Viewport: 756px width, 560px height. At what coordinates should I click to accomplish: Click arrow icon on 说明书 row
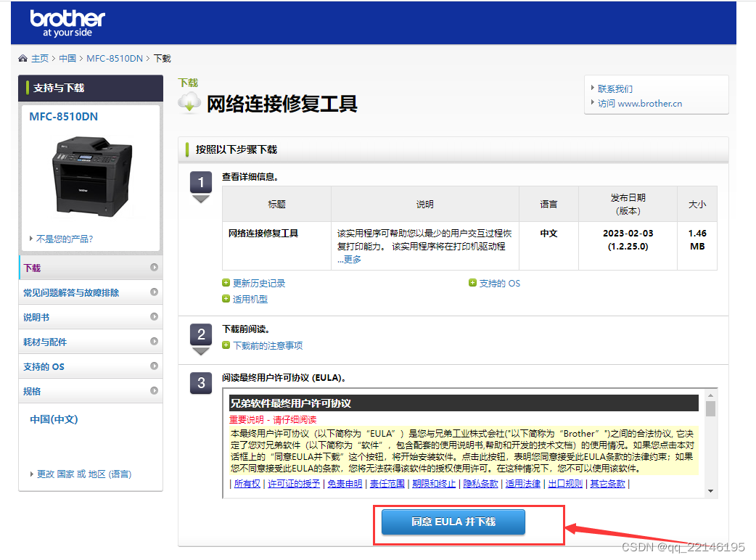coord(155,316)
